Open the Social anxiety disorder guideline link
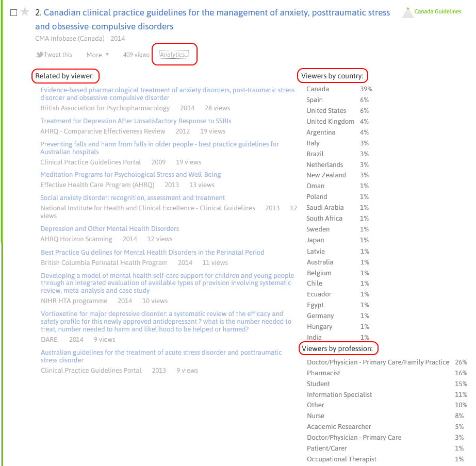This screenshot has width=476, height=466. point(133,198)
